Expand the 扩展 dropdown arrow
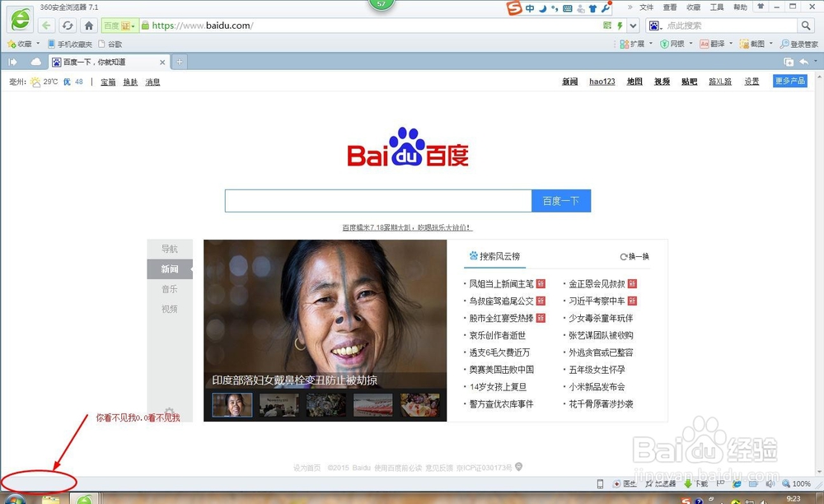 click(x=651, y=44)
